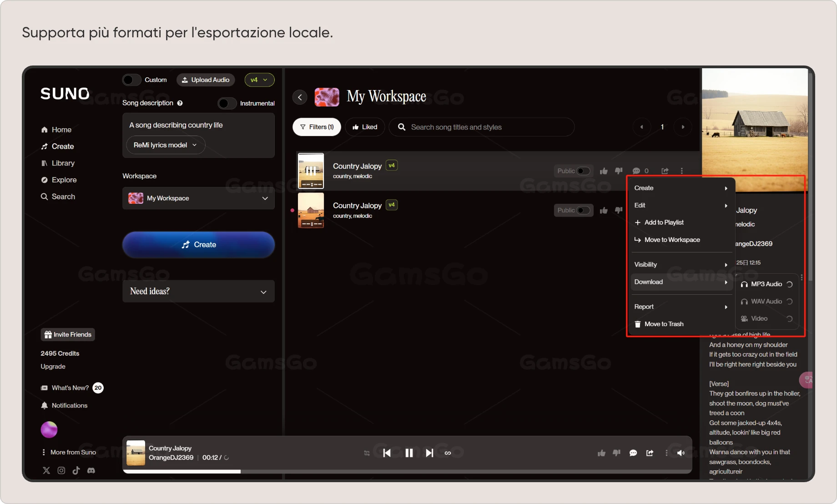Click the Upload Audio button
Viewport: 837px width, 504px height.
206,80
